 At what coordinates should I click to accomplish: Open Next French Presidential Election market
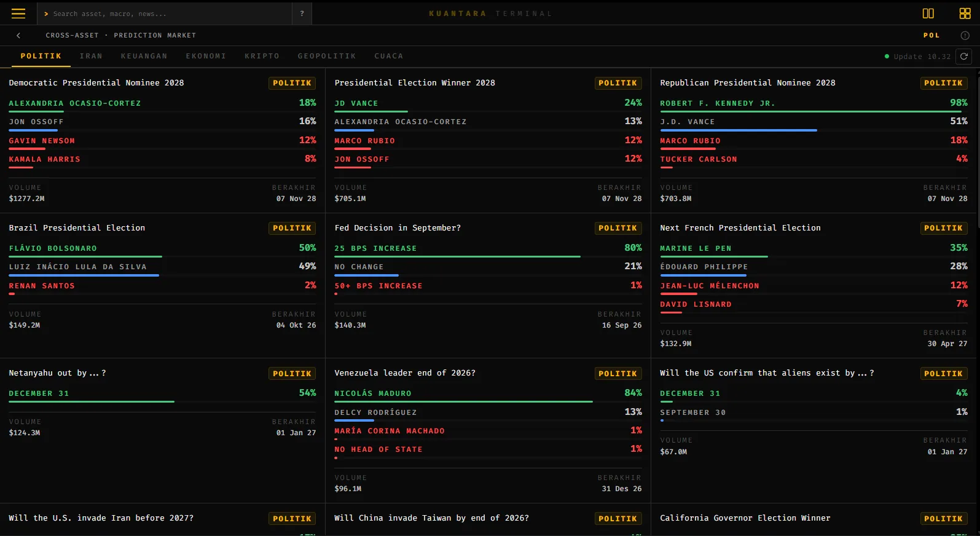[740, 228]
